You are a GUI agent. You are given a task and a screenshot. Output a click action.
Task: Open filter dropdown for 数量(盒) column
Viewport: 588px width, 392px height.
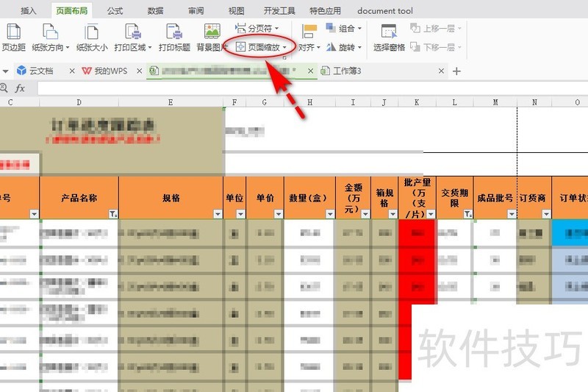coord(330,214)
